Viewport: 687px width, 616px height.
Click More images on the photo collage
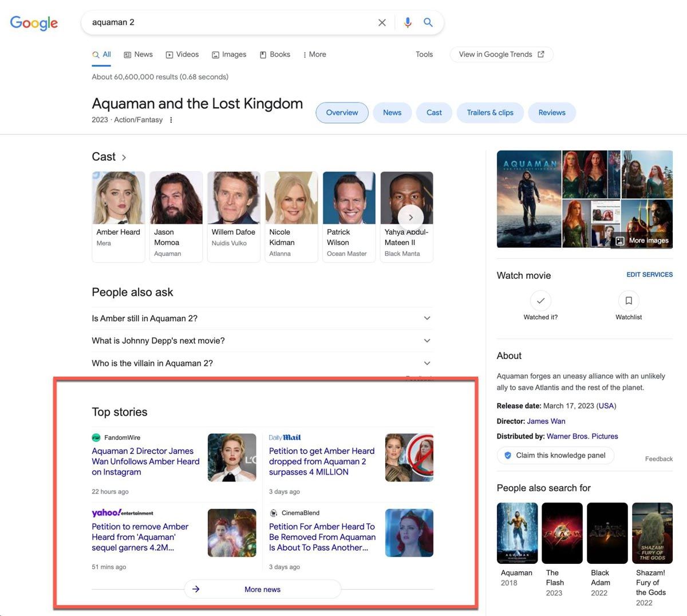tap(642, 240)
